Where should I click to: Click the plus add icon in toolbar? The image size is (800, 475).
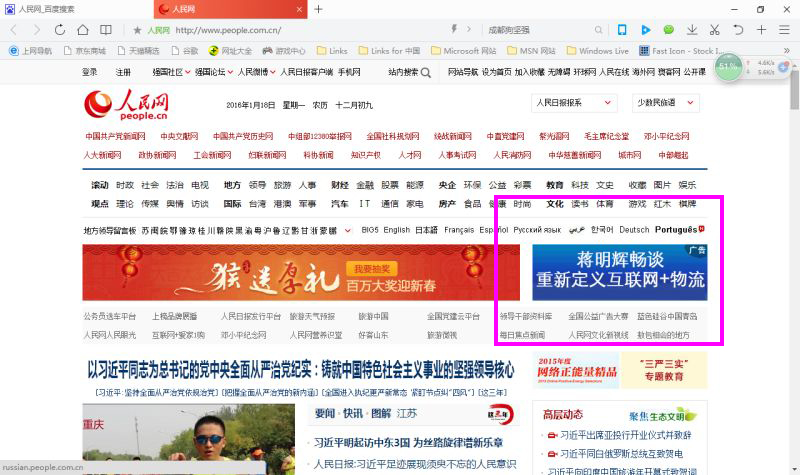[761, 30]
